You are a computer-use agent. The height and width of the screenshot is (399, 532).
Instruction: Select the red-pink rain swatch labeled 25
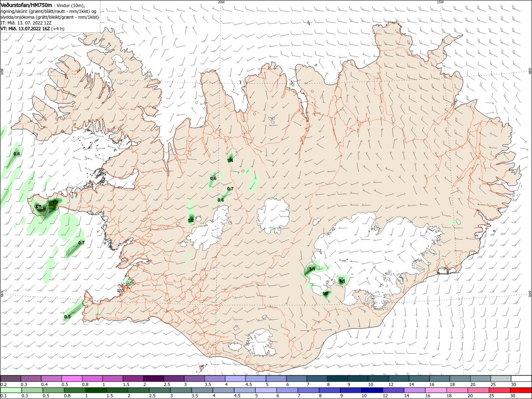click(x=499, y=390)
